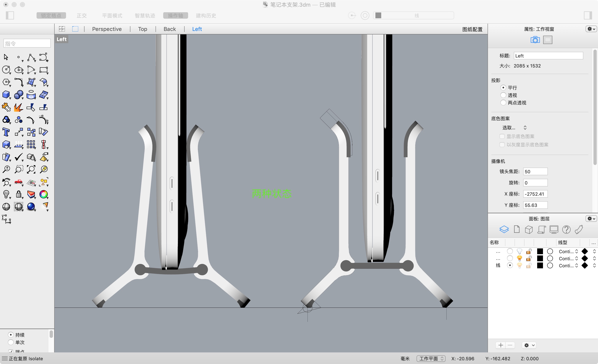Add a new layer with plus button

point(500,345)
